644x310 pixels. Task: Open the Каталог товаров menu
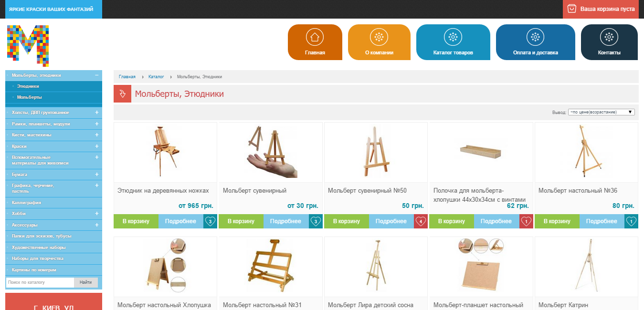453,42
